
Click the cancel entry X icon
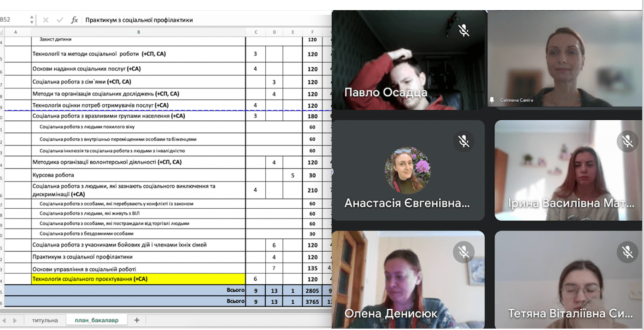point(46,20)
